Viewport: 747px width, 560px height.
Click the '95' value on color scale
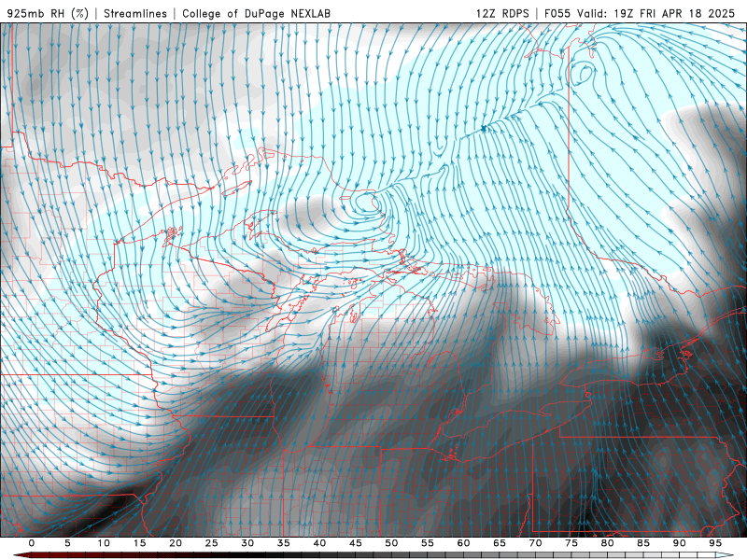coord(715,543)
